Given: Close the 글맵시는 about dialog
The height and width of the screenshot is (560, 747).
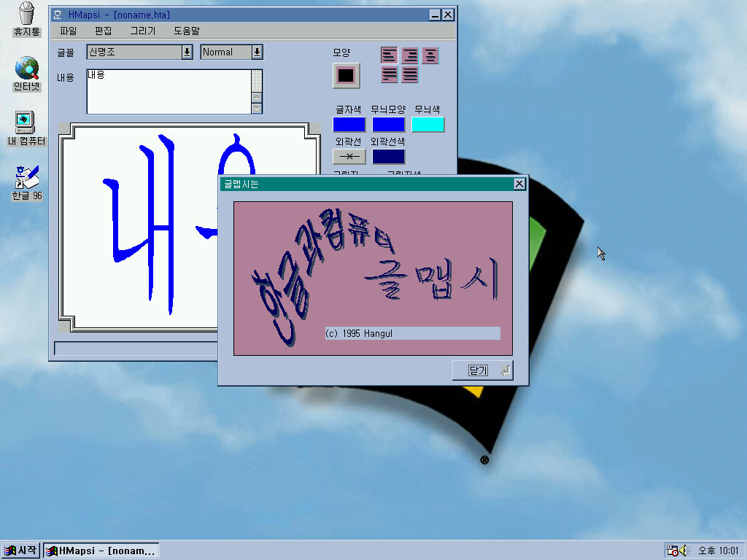Looking at the screenshot, I should tap(519, 184).
